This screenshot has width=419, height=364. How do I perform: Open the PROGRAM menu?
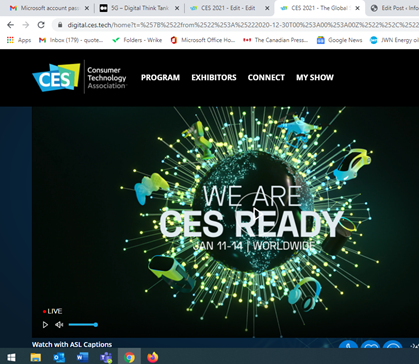[160, 77]
